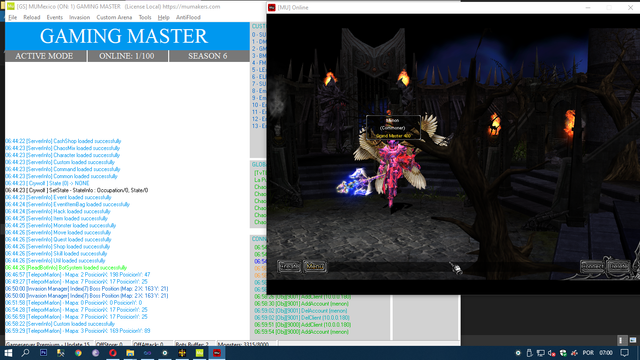Open the Windows Start menu
640x360 pixels.
[x=8, y=353]
